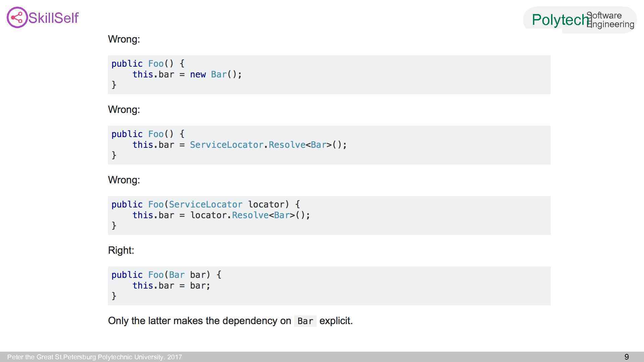Screen dimensions: 644x362
Task: Click the Software Engineering label
Action: [x=610, y=20]
